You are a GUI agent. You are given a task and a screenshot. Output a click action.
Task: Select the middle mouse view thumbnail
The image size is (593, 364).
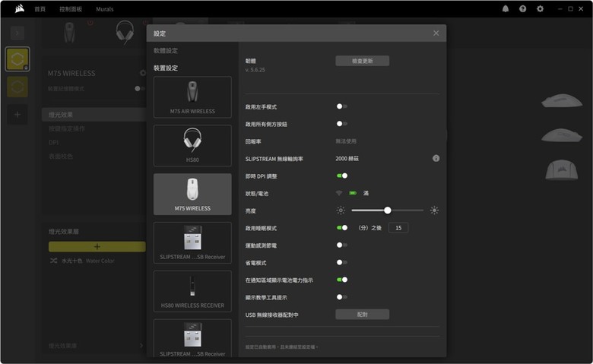(x=562, y=135)
